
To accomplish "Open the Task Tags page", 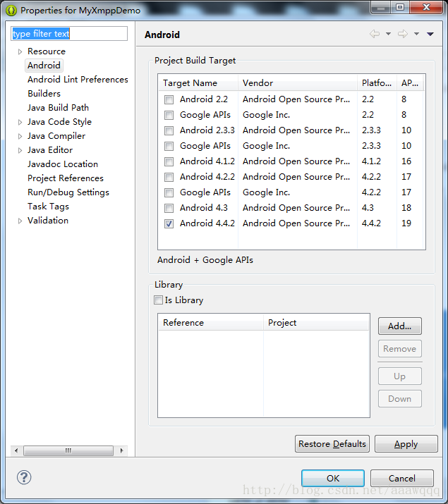I will point(48,207).
